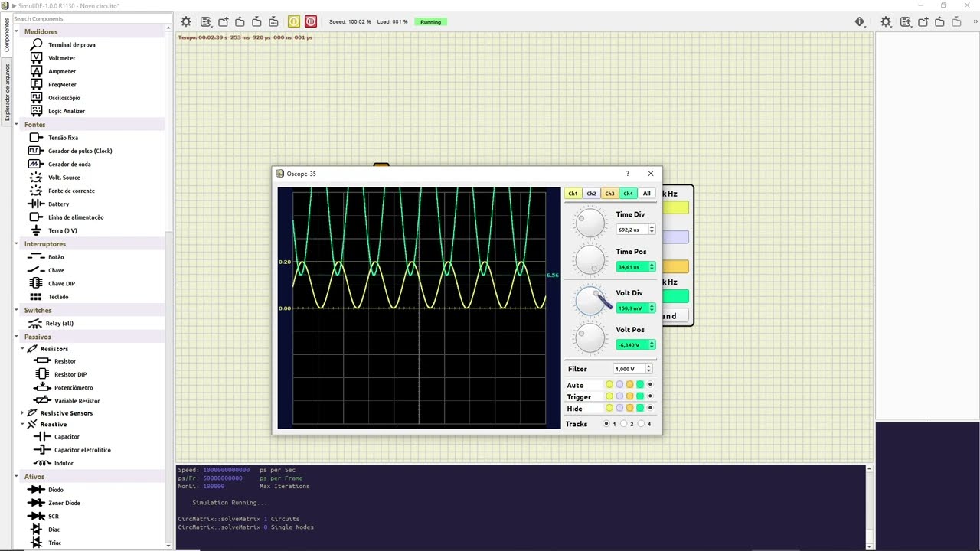Choose the Zener Diode component

click(64, 503)
